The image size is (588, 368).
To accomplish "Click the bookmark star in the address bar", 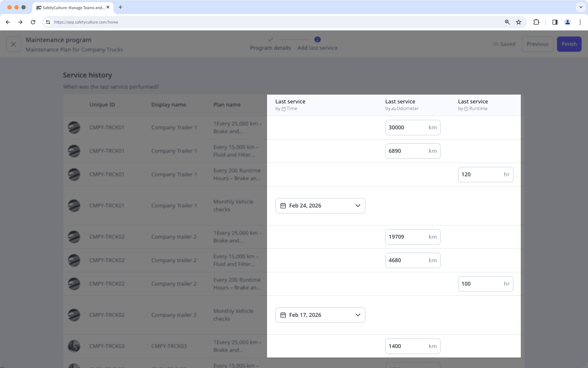I will point(519,22).
